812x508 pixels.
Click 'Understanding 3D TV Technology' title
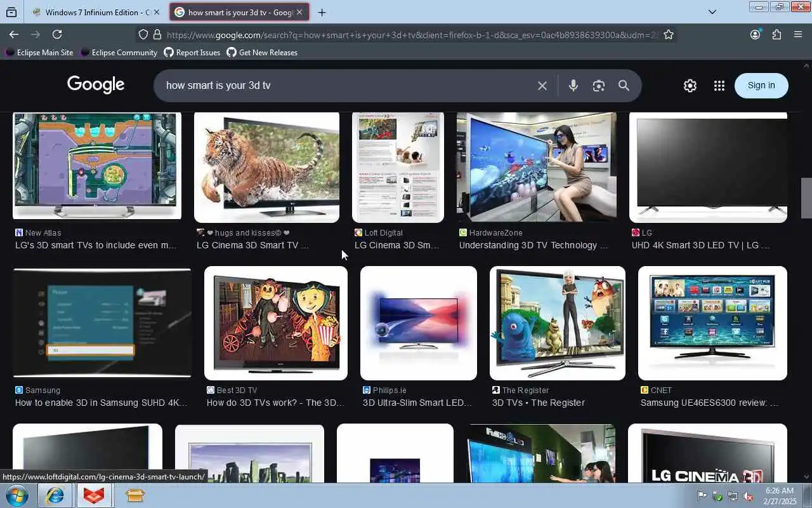pos(534,245)
